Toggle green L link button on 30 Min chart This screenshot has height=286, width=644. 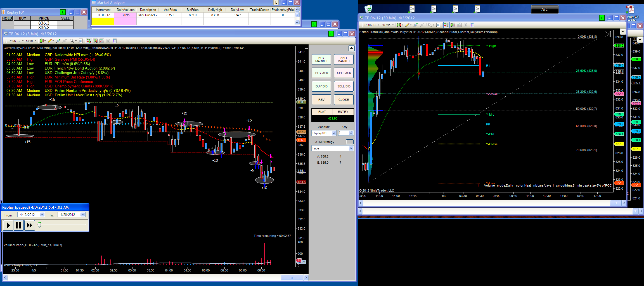[x=602, y=18]
